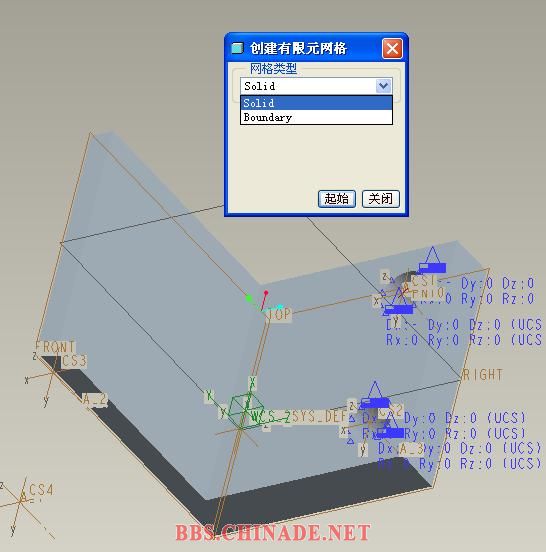Click the 关闭 close button
This screenshot has width=546, height=552.
pos(381,199)
